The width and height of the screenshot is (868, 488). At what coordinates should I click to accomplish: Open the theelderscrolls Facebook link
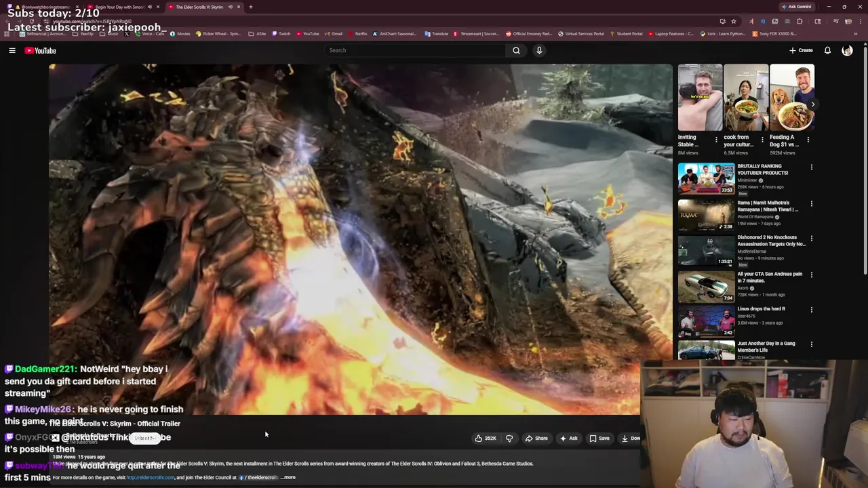point(259,477)
